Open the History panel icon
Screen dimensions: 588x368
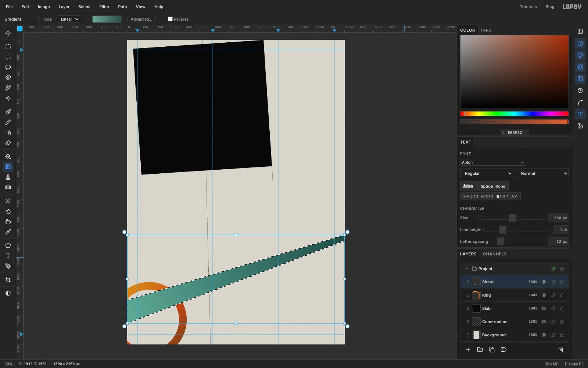[580, 91]
